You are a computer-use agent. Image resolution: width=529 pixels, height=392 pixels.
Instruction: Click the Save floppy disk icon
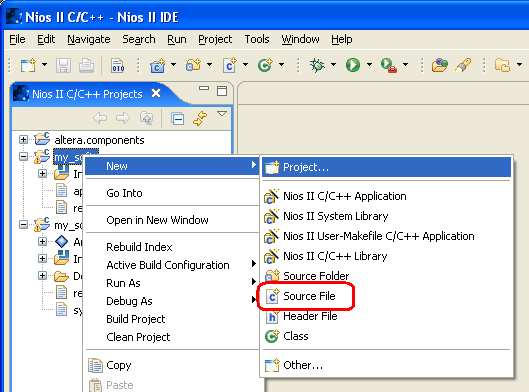tap(63, 65)
